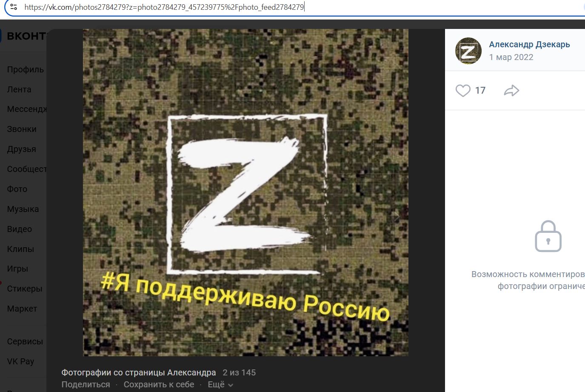
Task: Open the Профиль menu item
Action: pyautogui.click(x=25, y=69)
